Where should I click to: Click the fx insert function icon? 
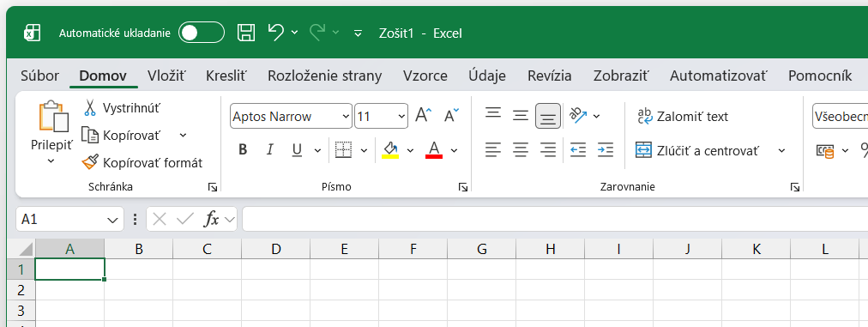coord(212,220)
